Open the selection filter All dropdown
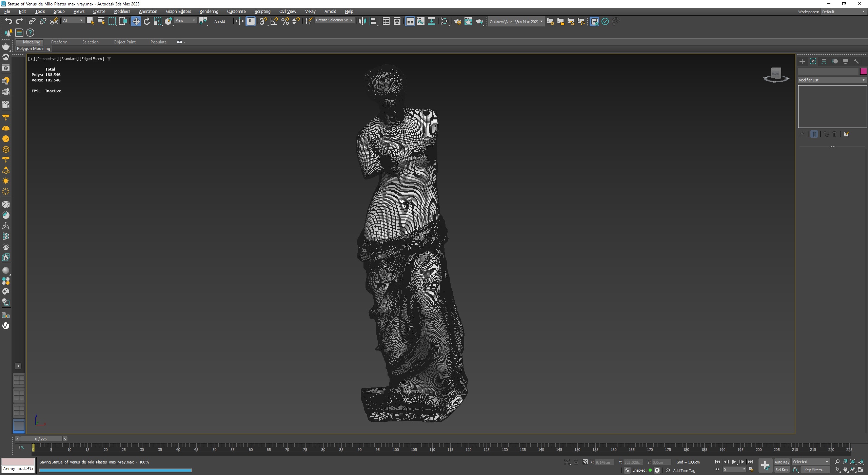 [x=73, y=21]
